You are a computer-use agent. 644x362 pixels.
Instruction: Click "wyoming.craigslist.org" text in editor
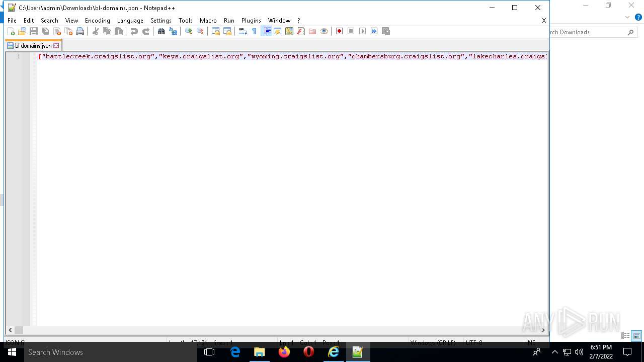click(x=296, y=56)
